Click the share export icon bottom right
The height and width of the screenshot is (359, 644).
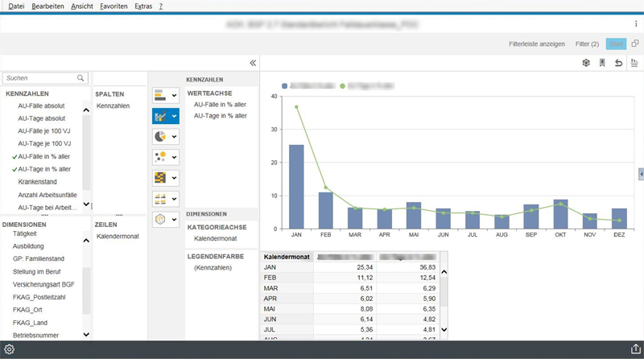click(x=634, y=349)
